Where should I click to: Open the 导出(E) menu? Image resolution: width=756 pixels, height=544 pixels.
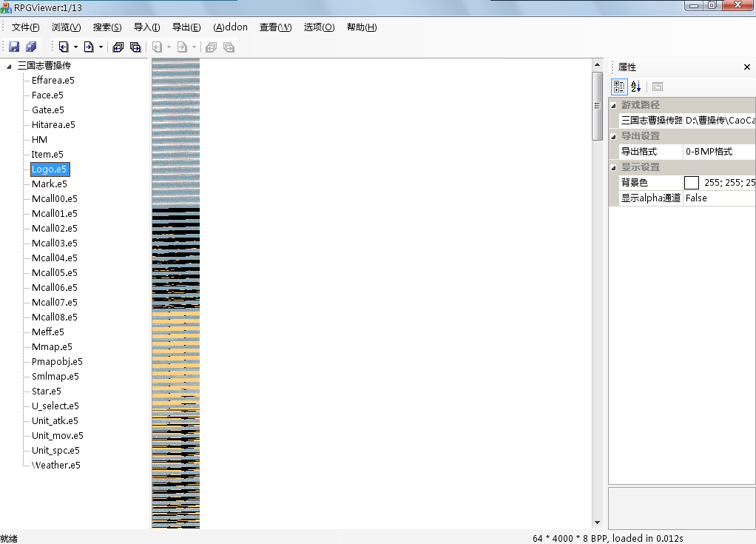click(186, 27)
